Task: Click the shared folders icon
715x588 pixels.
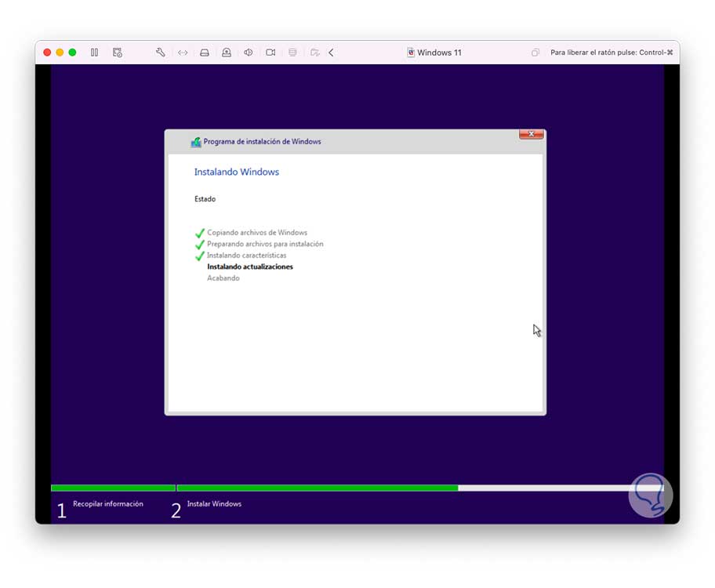Action: pos(314,53)
